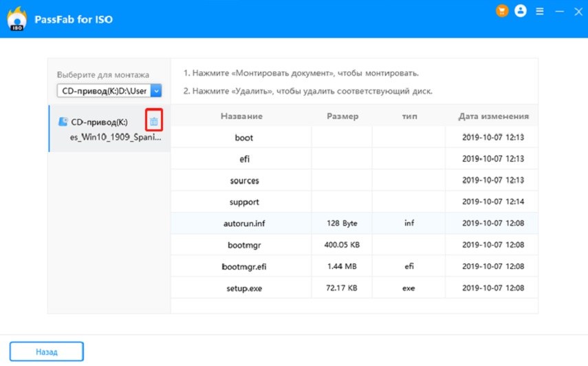Open the hamburger menu icon

pos(540,11)
